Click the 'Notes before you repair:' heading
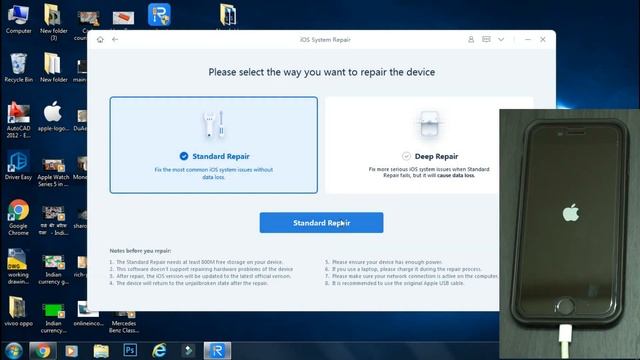This screenshot has height=360, width=640. 140,251
